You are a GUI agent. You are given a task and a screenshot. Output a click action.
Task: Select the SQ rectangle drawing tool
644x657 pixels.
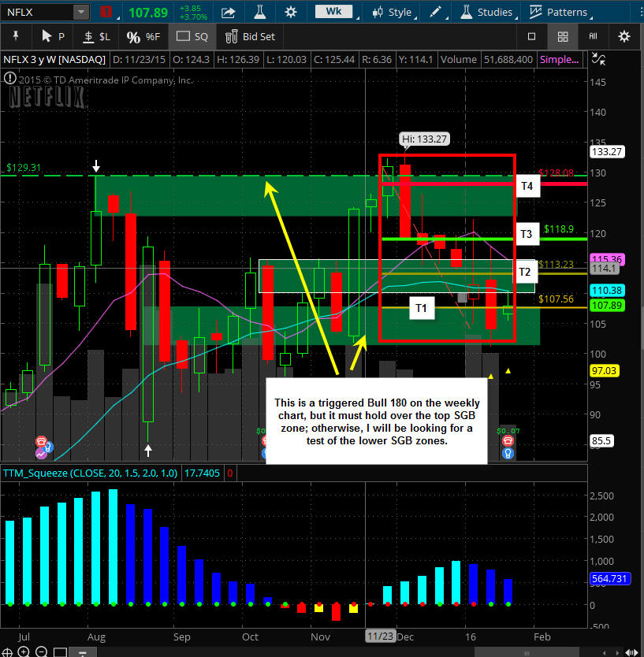[192, 37]
